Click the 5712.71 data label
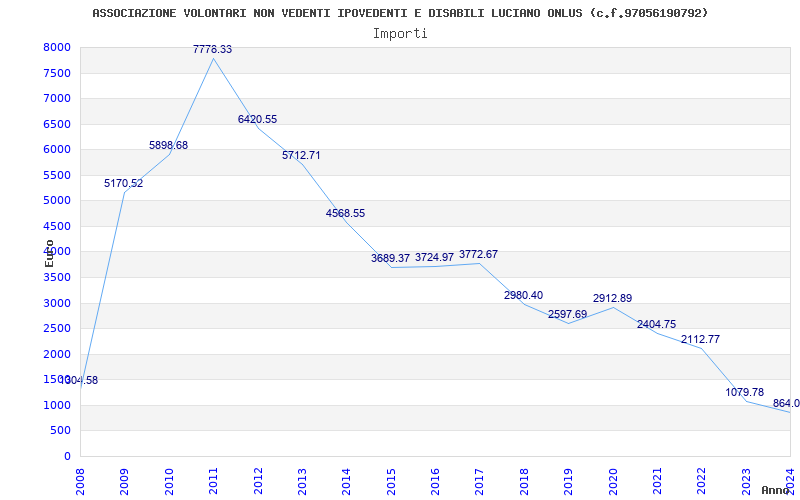This screenshot has width=800, height=500. tap(302, 156)
